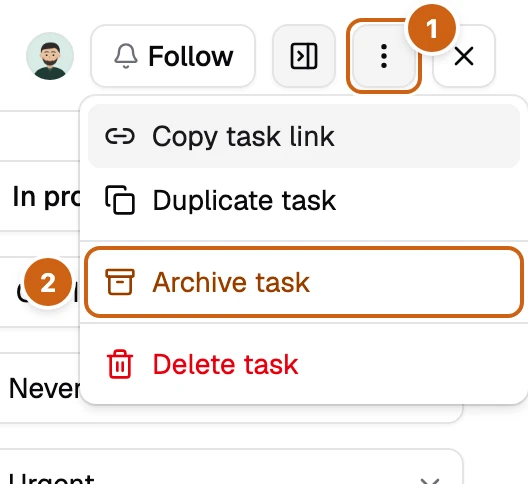
Task: Click the user avatar picture
Action: pos(50,56)
